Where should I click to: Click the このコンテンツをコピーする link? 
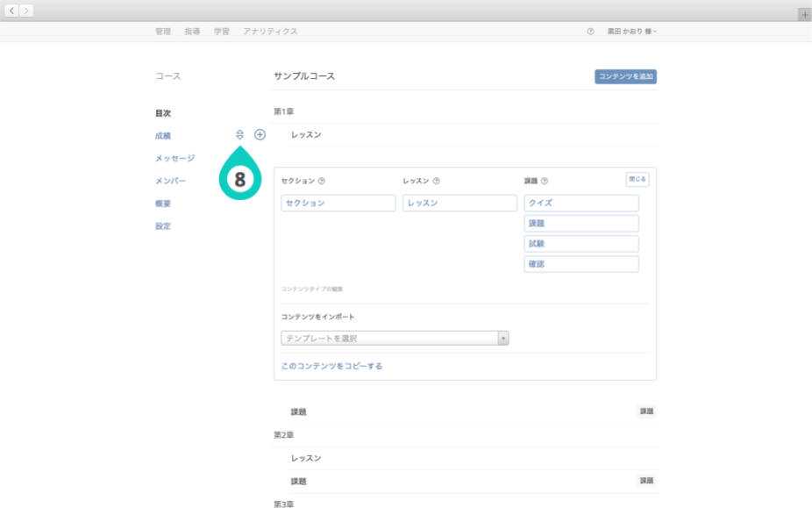(x=331, y=366)
